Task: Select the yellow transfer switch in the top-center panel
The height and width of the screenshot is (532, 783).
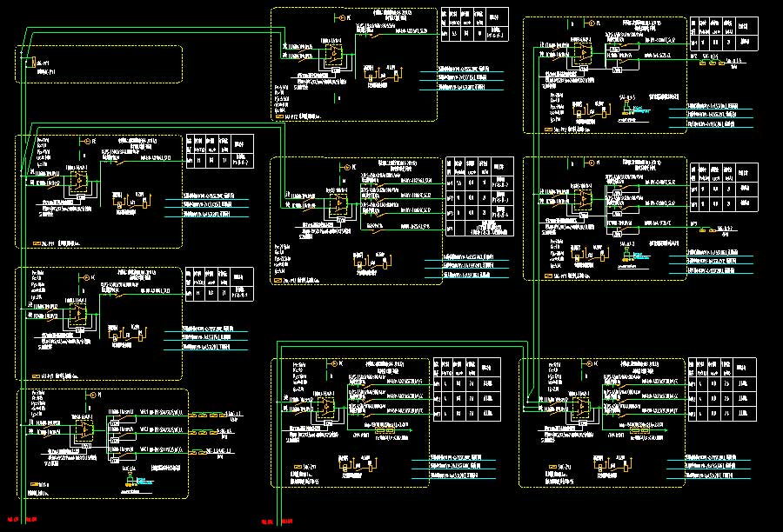Action: pos(334,54)
